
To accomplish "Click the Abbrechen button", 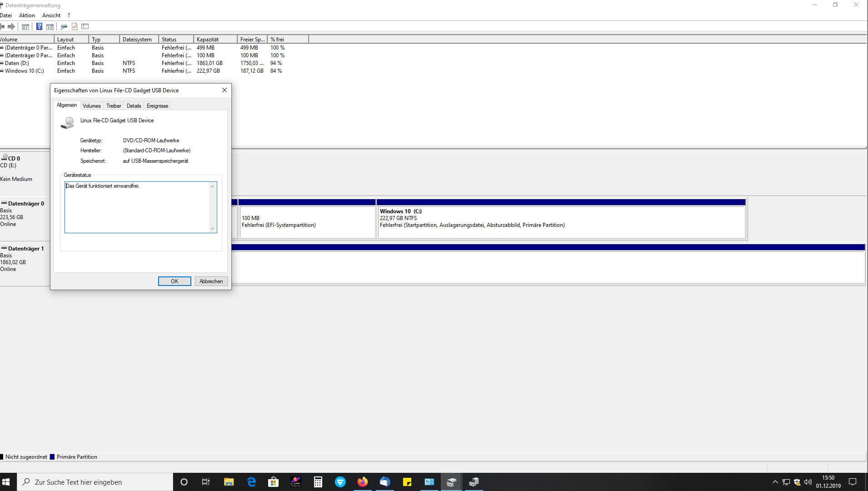I will (211, 281).
